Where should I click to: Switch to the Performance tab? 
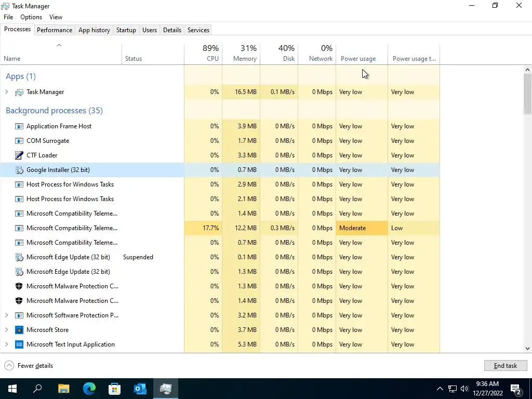[55, 30]
